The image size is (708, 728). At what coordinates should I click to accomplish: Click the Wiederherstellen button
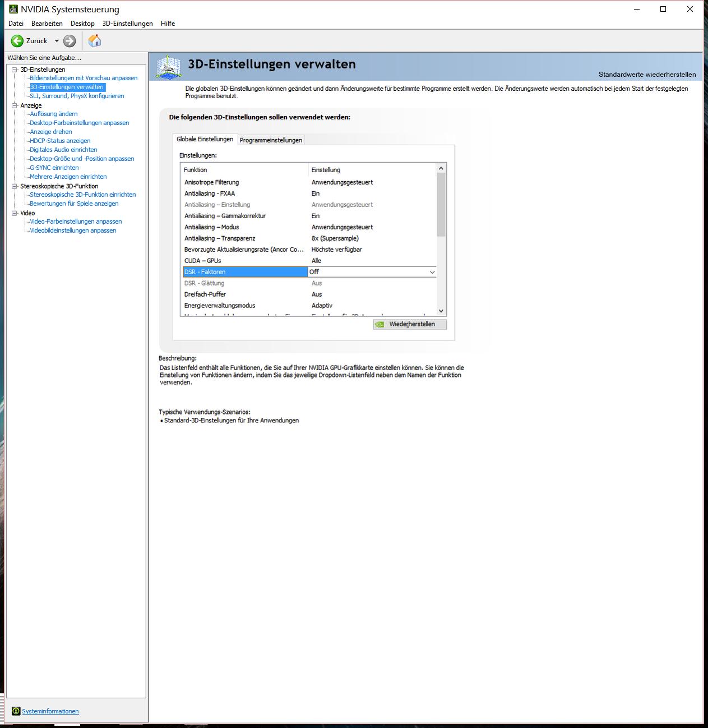click(x=410, y=324)
